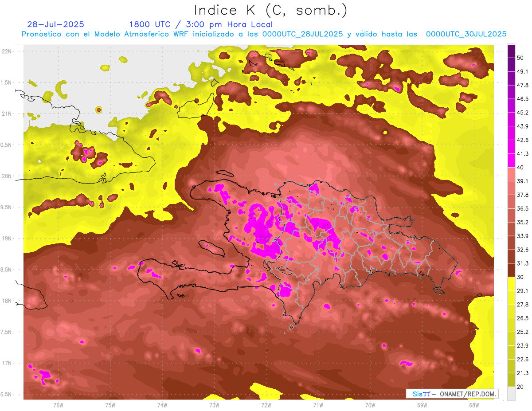
Task: Click the '25.2' color scale value
Action: [523, 332]
